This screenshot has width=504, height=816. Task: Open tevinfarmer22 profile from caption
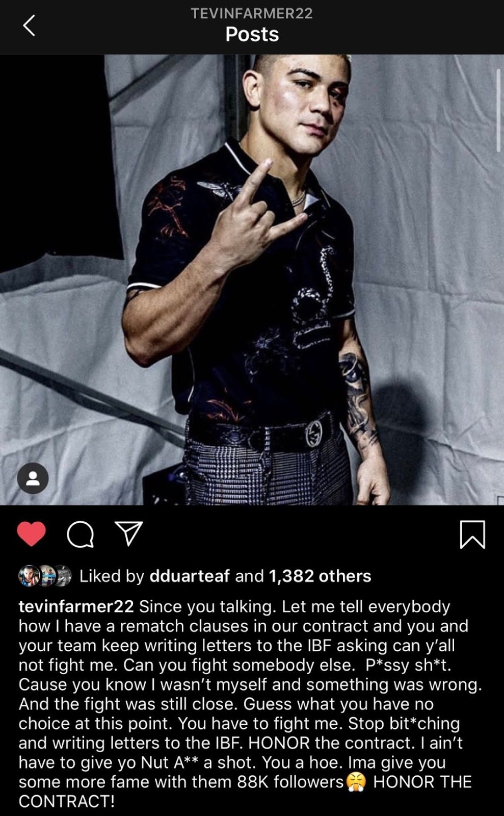(76, 606)
